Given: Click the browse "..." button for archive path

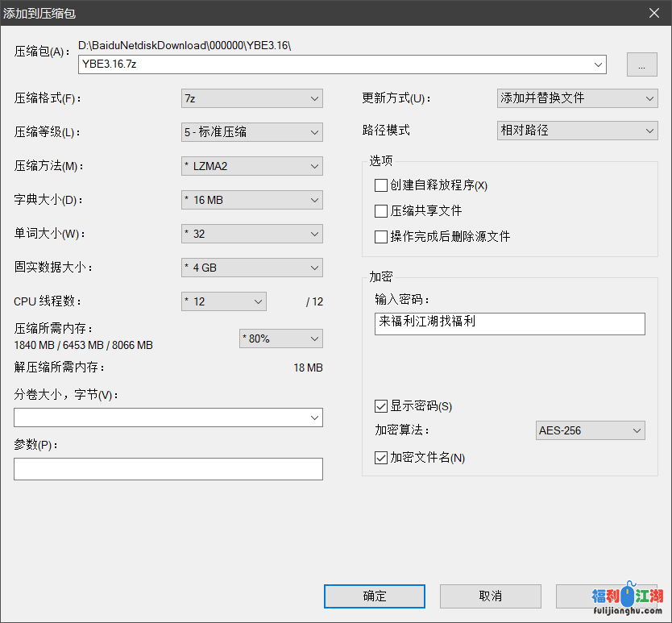Looking at the screenshot, I should tap(641, 65).
